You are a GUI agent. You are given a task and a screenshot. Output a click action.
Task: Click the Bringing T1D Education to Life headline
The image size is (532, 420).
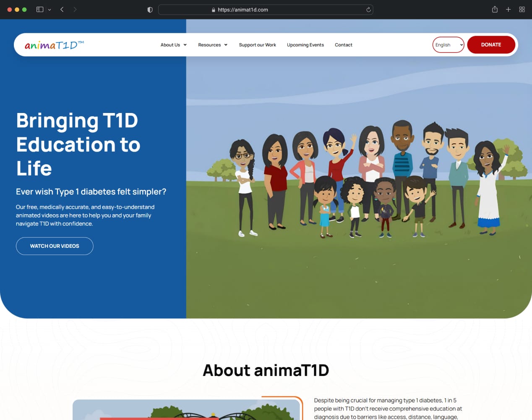click(78, 144)
